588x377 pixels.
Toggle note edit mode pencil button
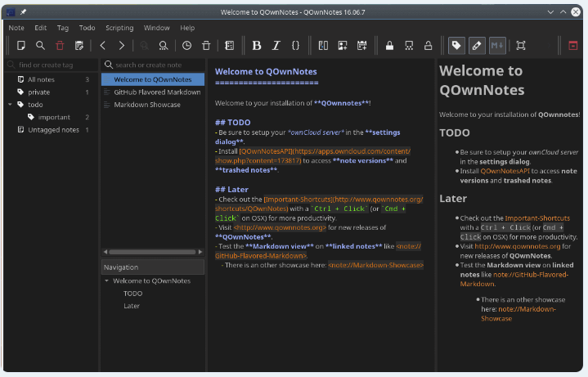point(477,46)
